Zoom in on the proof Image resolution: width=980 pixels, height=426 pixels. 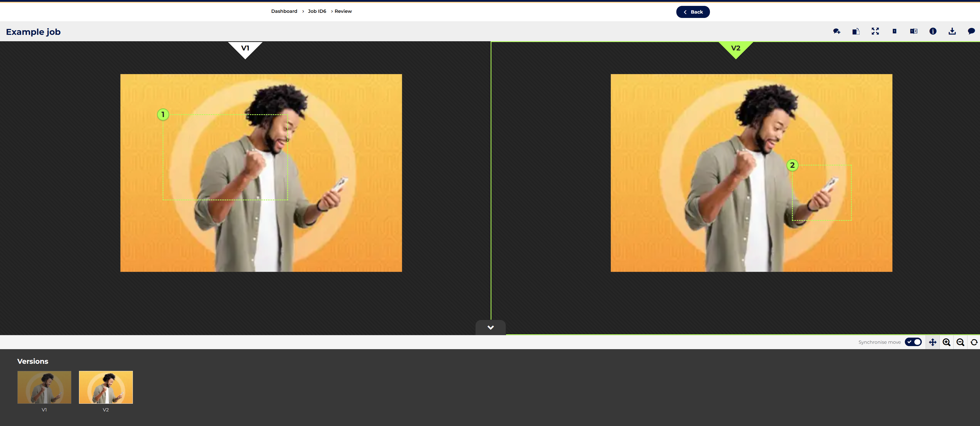(x=947, y=342)
